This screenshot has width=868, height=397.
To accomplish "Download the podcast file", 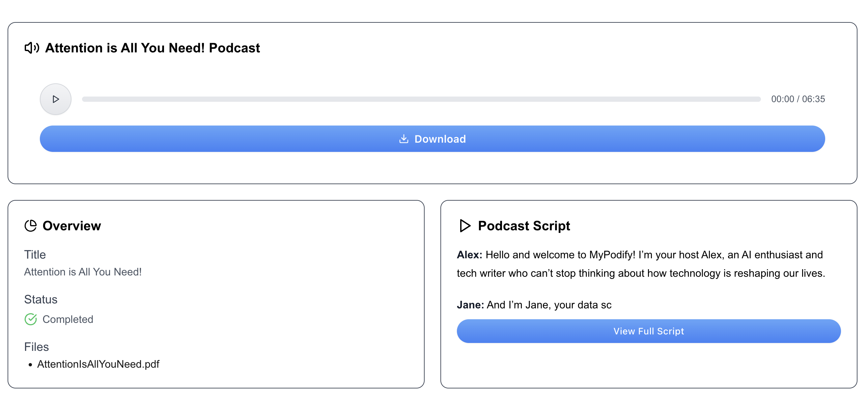I will [x=432, y=139].
